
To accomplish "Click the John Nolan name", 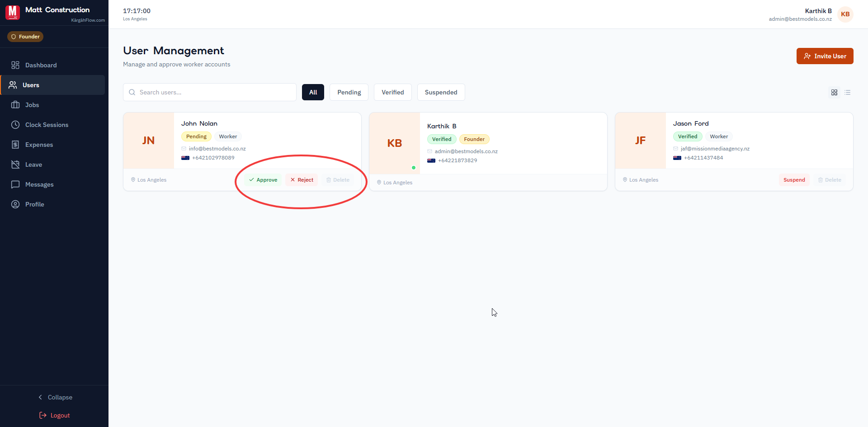I will click(199, 123).
